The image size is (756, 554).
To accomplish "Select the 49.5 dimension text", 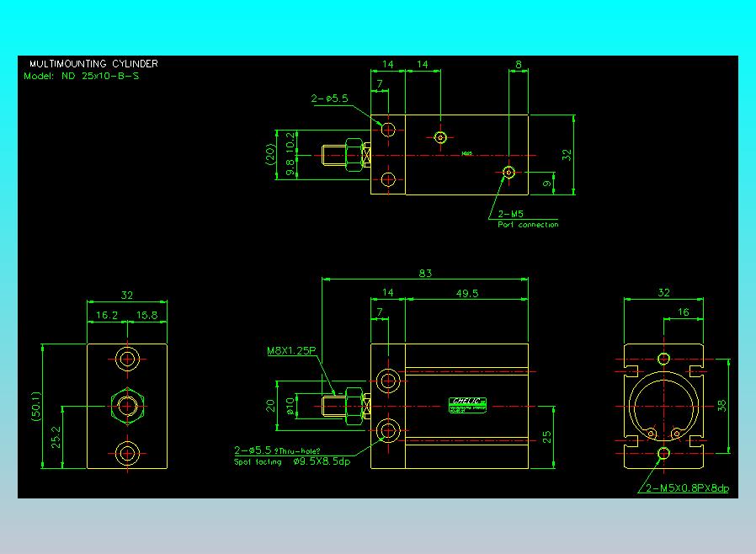I will tap(467, 293).
